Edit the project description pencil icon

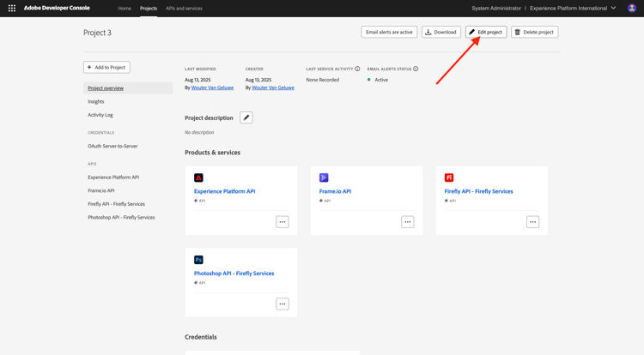pos(246,117)
